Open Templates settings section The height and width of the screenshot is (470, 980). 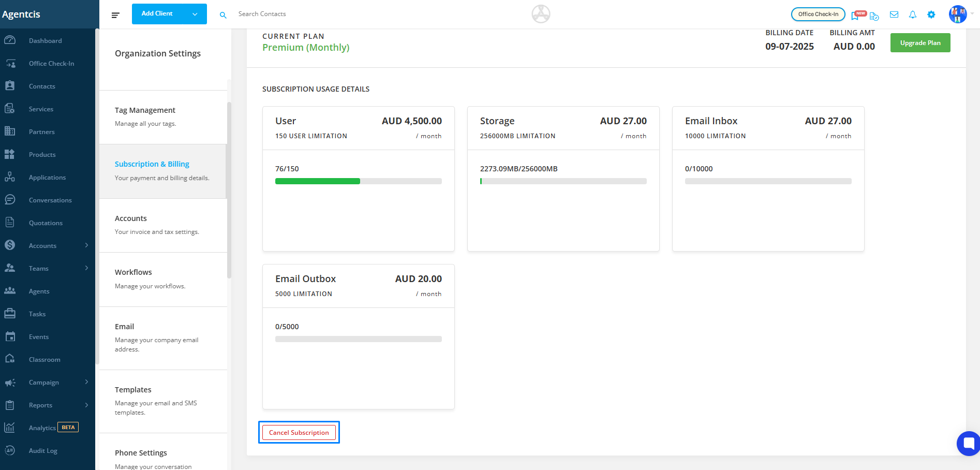tap(163, 401)
